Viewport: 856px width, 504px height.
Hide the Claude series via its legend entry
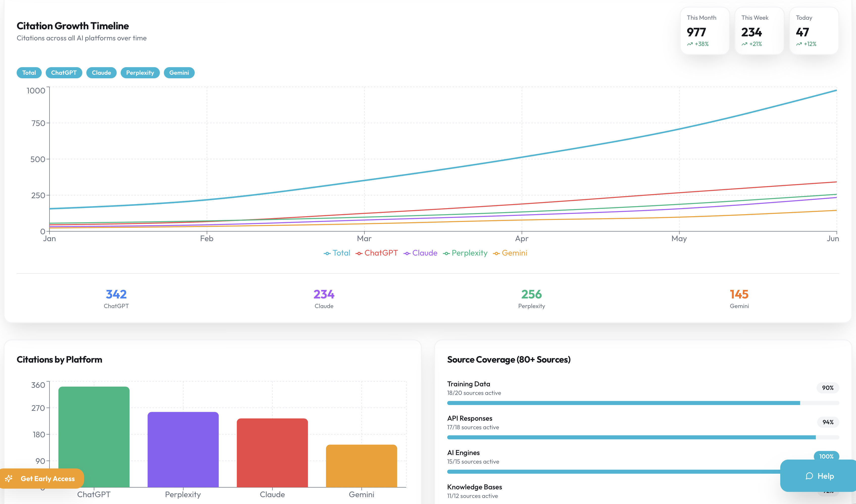pyautogui.click(x=420, y=253)
